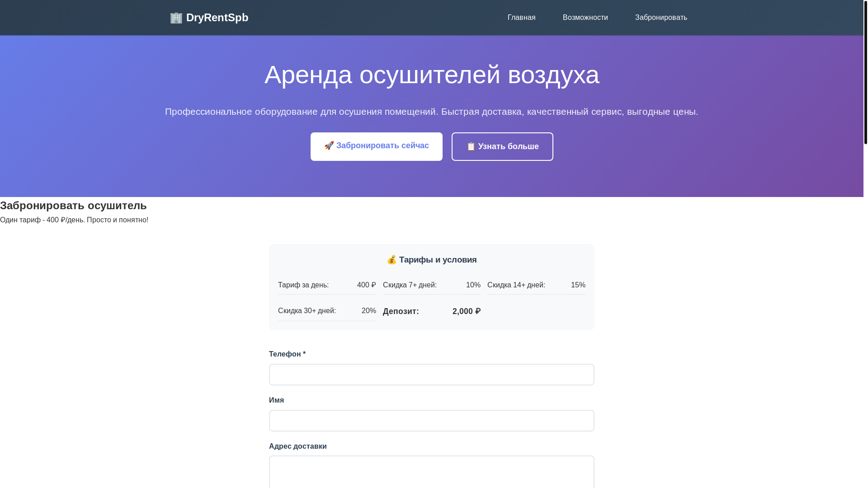Click the '15%' discount value
The height and width of the screenshot is (488, 868).
click(578, 285)
